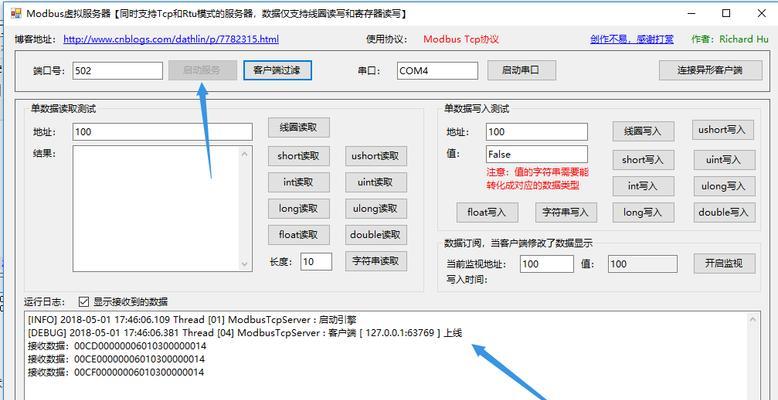778x400 pixels.
Task: Click the int读取 button
Action: click(299, 183)
